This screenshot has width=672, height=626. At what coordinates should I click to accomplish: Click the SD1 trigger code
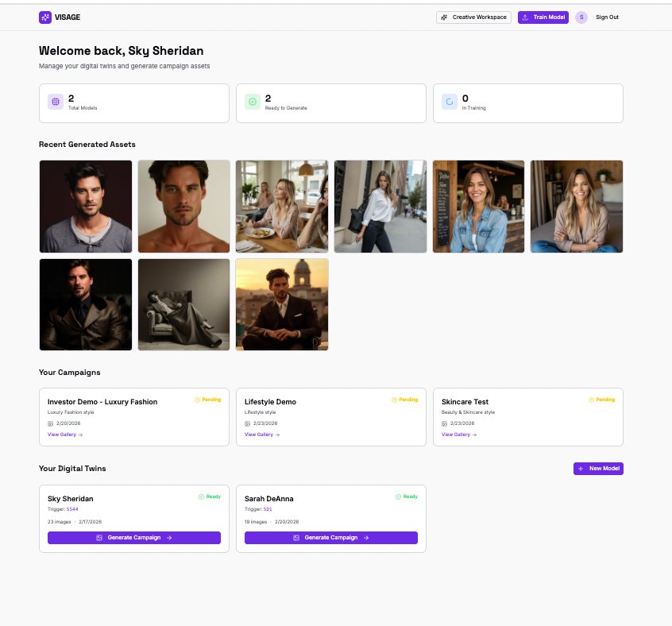click(268, 509)
